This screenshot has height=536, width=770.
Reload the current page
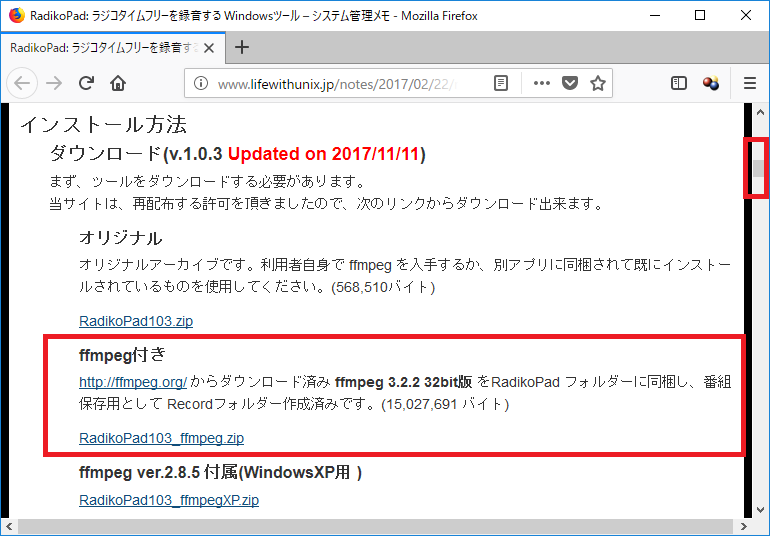coord(86,83)
